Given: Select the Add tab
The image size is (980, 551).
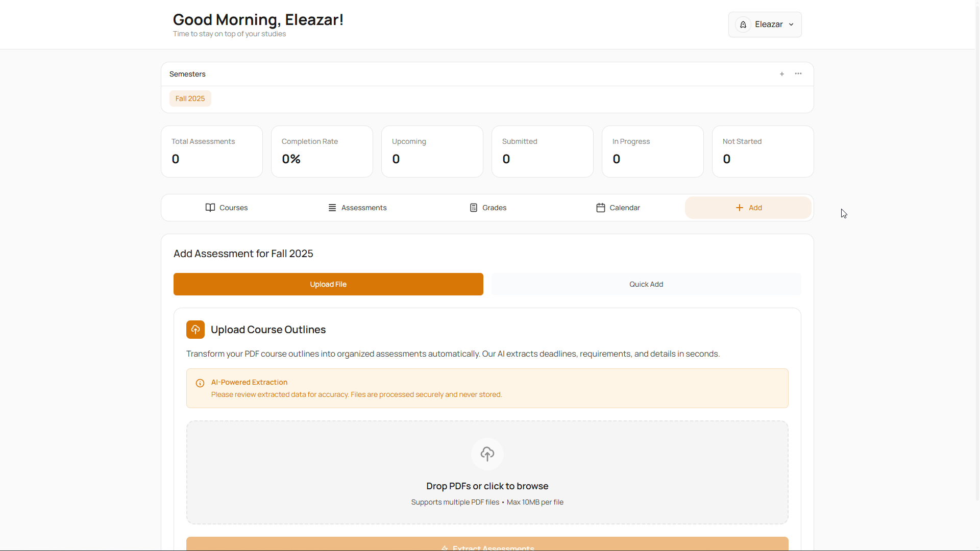Looking at the screenshot, I should [748, 208].
